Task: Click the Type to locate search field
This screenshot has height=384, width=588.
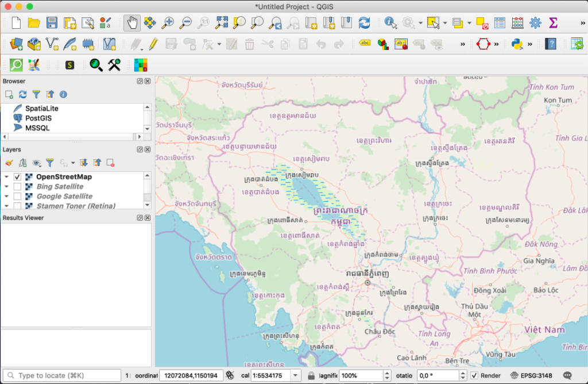Action: (x=62, y=375)
